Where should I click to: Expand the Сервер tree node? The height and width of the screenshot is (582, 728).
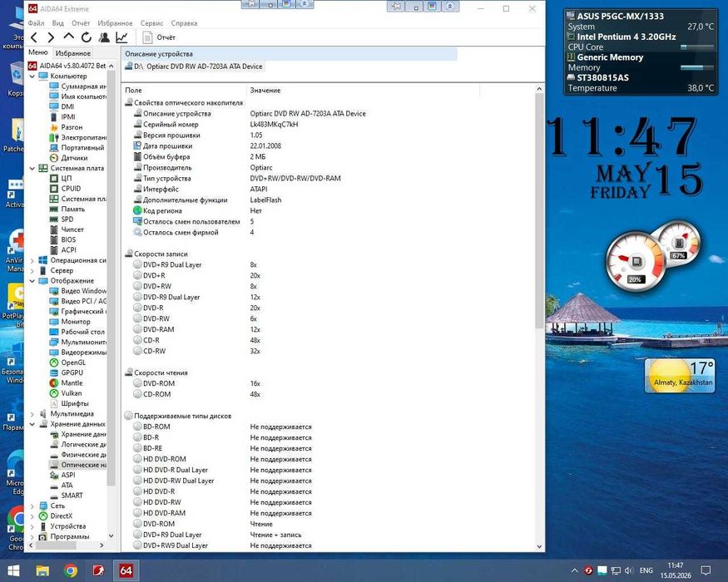(32, 270)
